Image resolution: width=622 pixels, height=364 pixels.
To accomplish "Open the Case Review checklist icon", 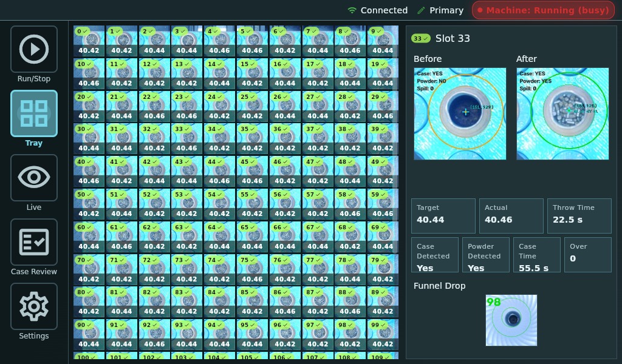I will [x=34, y=241].
